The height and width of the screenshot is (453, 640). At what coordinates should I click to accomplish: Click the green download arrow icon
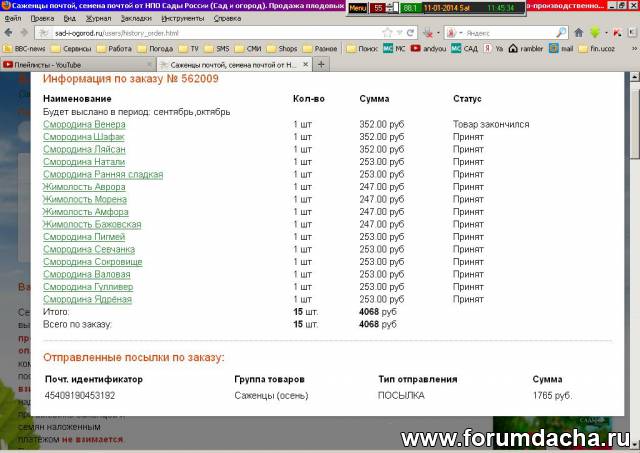pyautogui.click(x=594, y=33)
